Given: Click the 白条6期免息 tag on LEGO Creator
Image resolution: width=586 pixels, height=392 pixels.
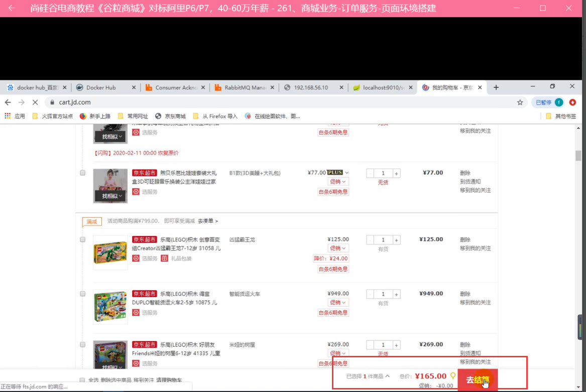Looking at the screenshot, I should (333, 269).
